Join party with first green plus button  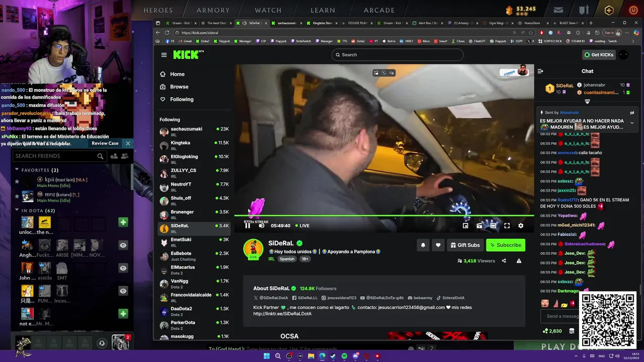coord(123,222)
